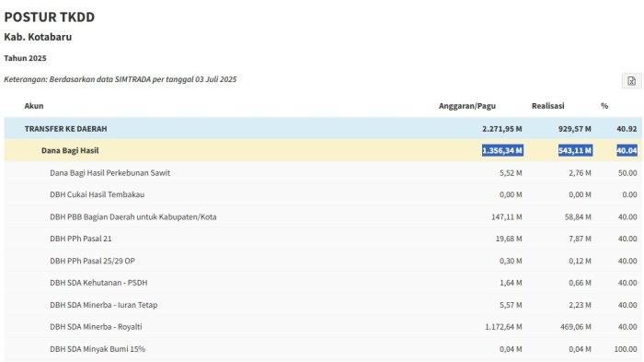Select DBH Cukai Hasil Tembakau row
The width and height of the screenshot is (644, 362).
pyautogui.click(x=323, y=194)
